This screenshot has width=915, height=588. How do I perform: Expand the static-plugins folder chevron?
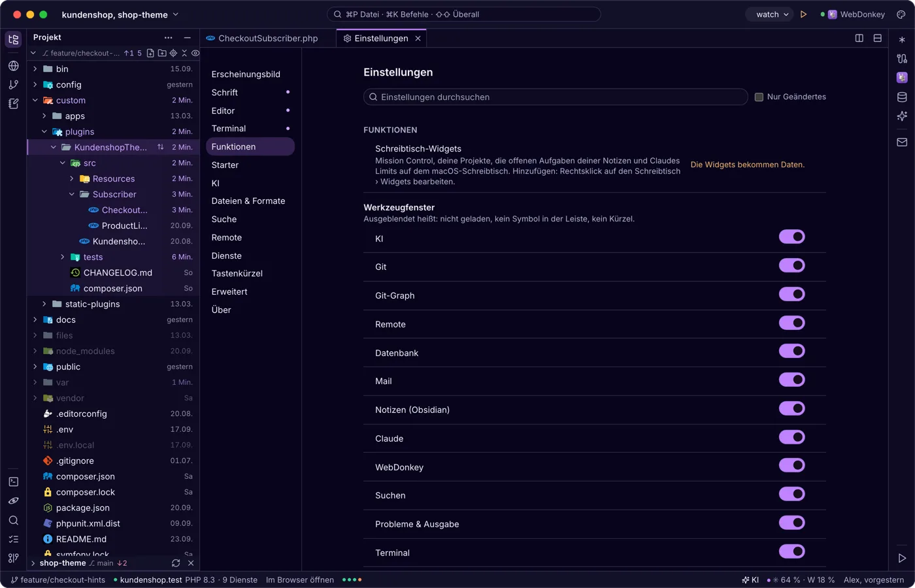point(44,304)
